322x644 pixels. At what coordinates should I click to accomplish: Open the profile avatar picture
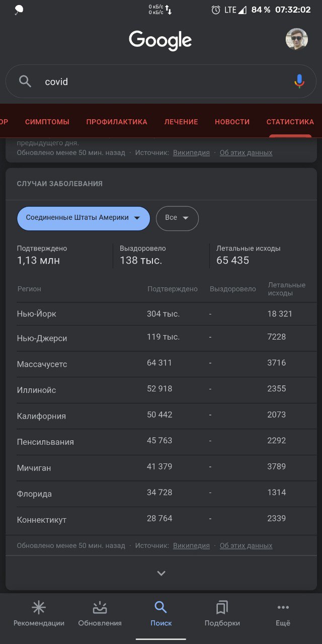pyautogui.click(x=297, y=39)
